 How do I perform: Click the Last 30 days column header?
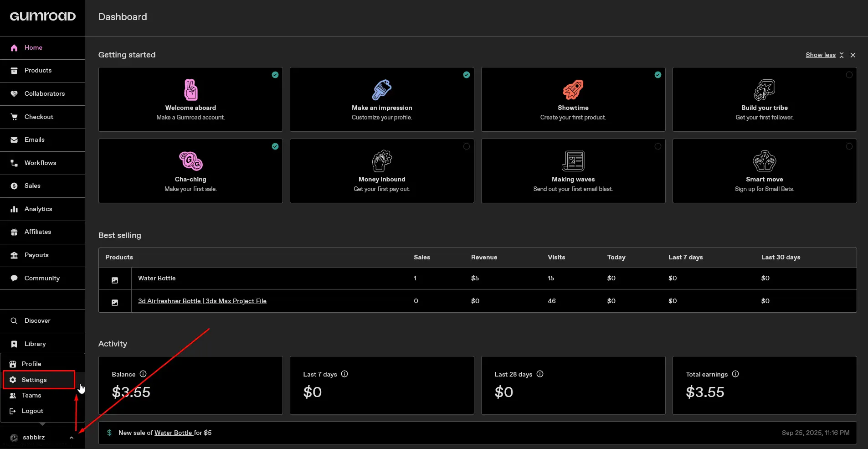point(781,257)
